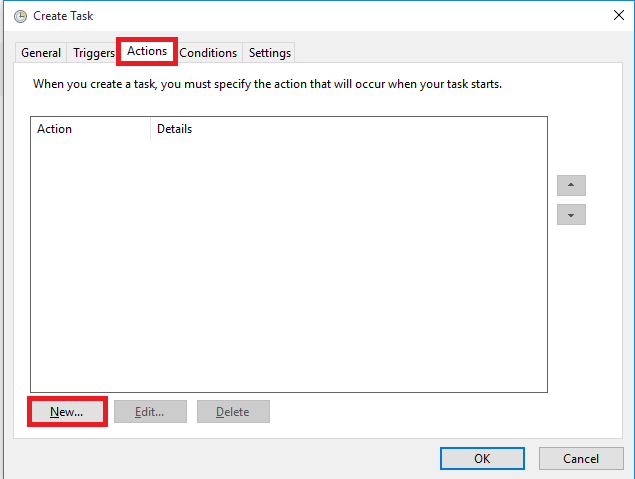The image size is (635, 479).
Task: Show the Settings tab
Action: [x=270, y=53]
